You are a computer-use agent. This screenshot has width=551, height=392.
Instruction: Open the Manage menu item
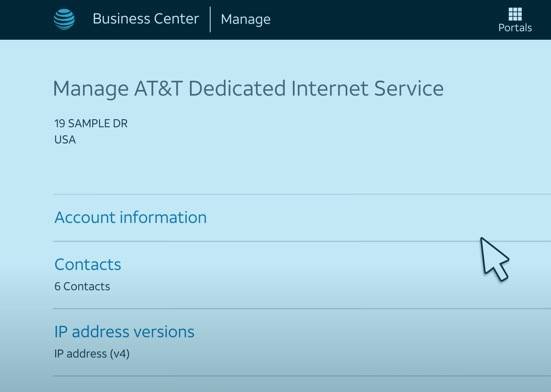click(x=245, y=19)
